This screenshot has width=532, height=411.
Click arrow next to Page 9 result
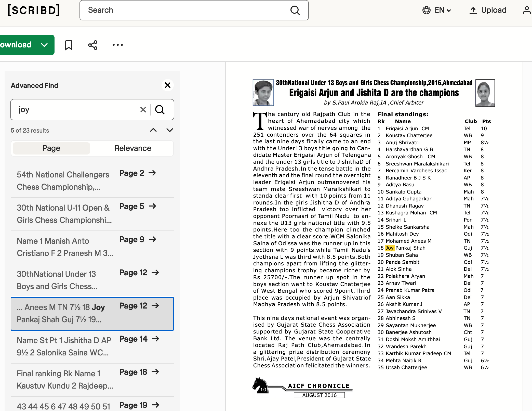(152, 239)
